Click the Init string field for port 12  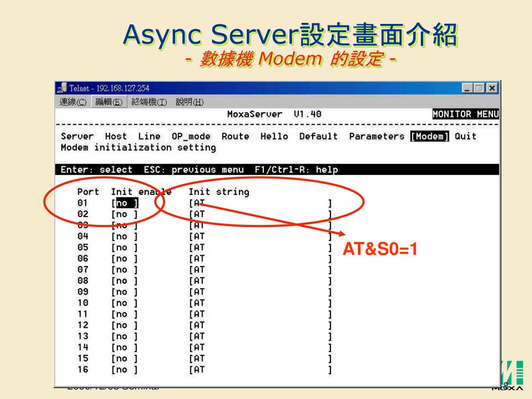260,325
